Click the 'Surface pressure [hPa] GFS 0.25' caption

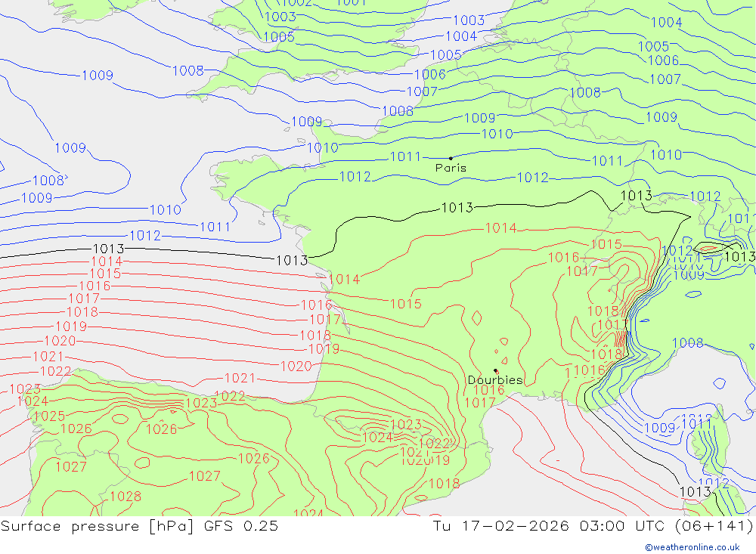(139, 525)
